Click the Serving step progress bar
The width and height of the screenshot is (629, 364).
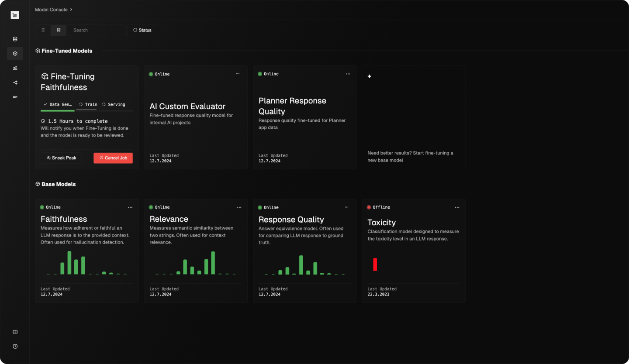coord(116,111)
